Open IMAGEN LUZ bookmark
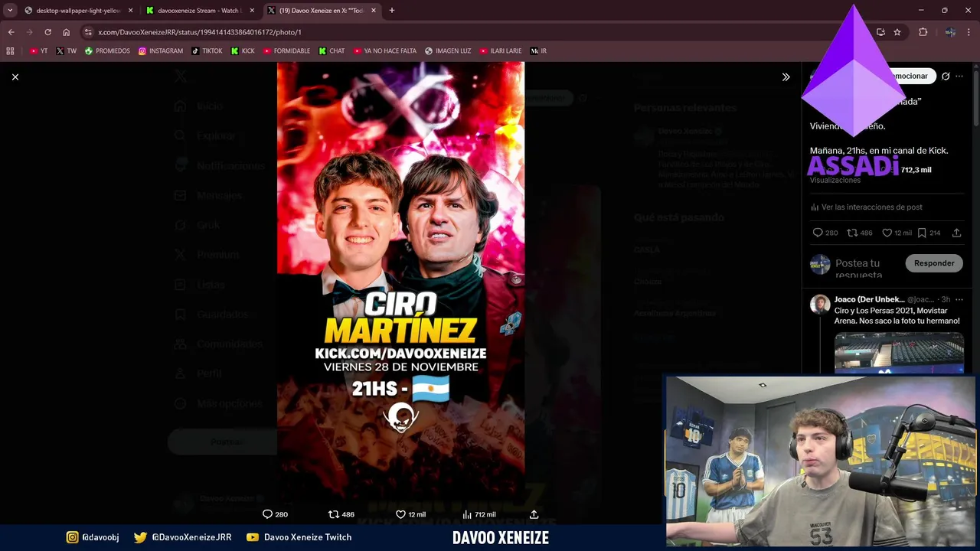The height and width of the screenshot is (551, 980). point(448,51)
